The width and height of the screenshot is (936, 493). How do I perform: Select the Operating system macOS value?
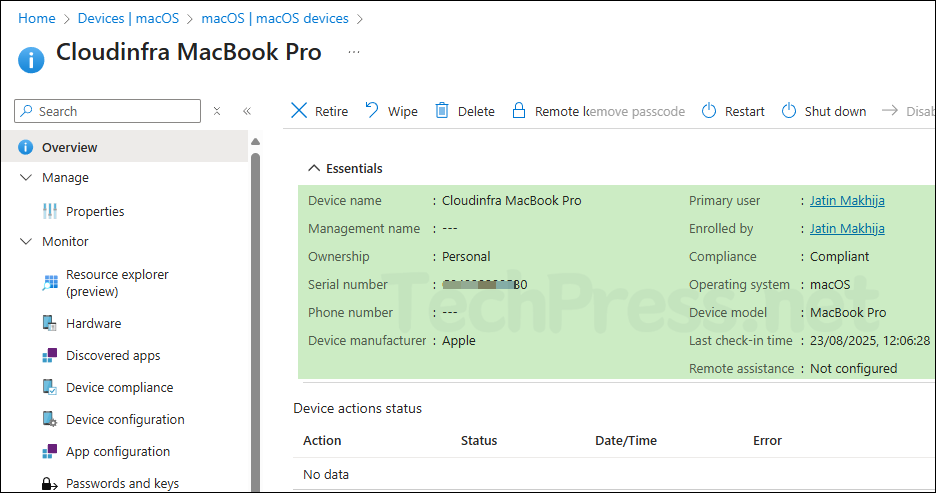coord(830,285)
